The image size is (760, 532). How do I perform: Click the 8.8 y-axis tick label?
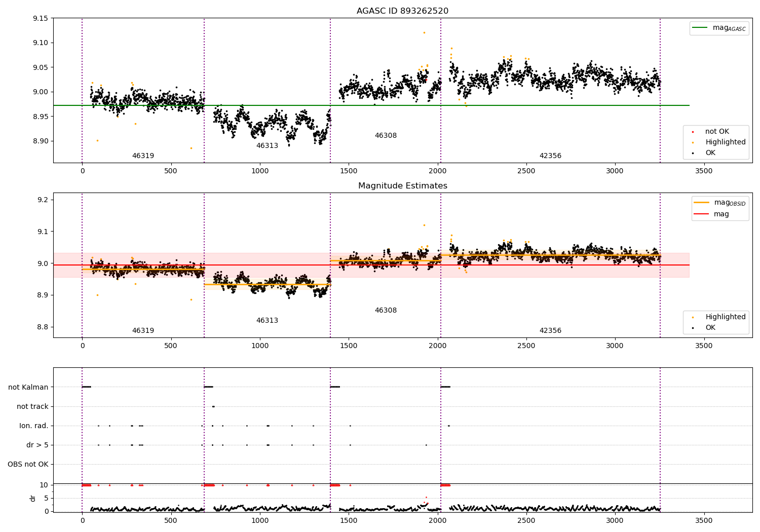click(x=43, y=327)
